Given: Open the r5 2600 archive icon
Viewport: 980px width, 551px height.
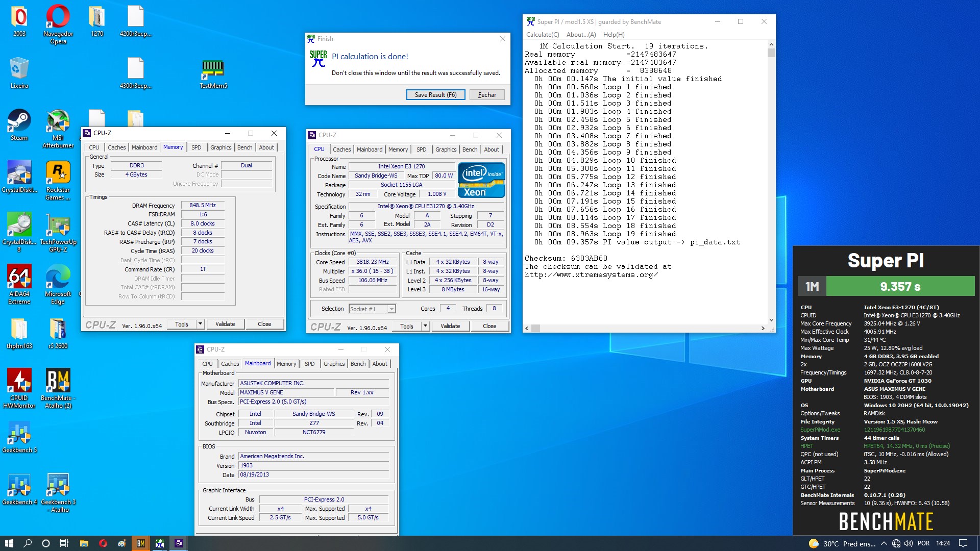Looking at the screenshot, I should (x=58, y=333).
